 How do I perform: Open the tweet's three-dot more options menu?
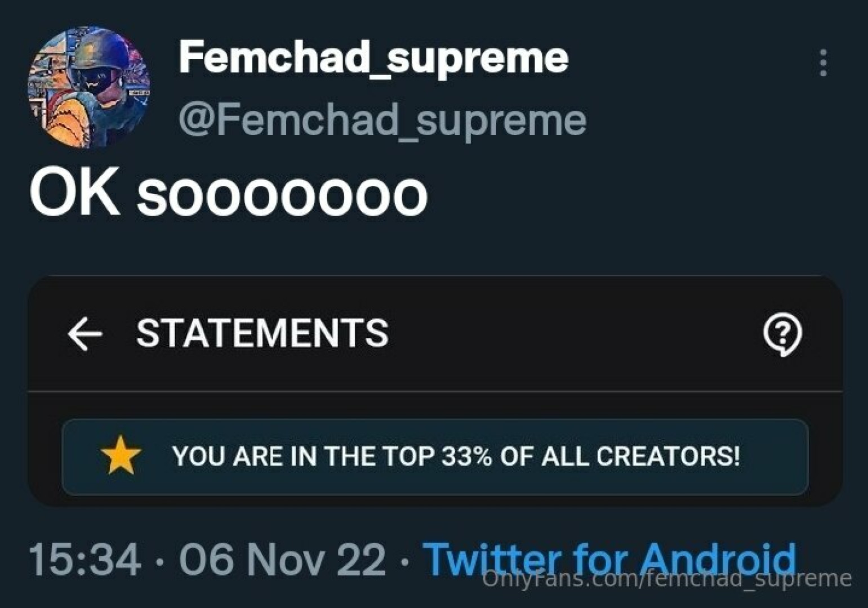click(823, 62)
